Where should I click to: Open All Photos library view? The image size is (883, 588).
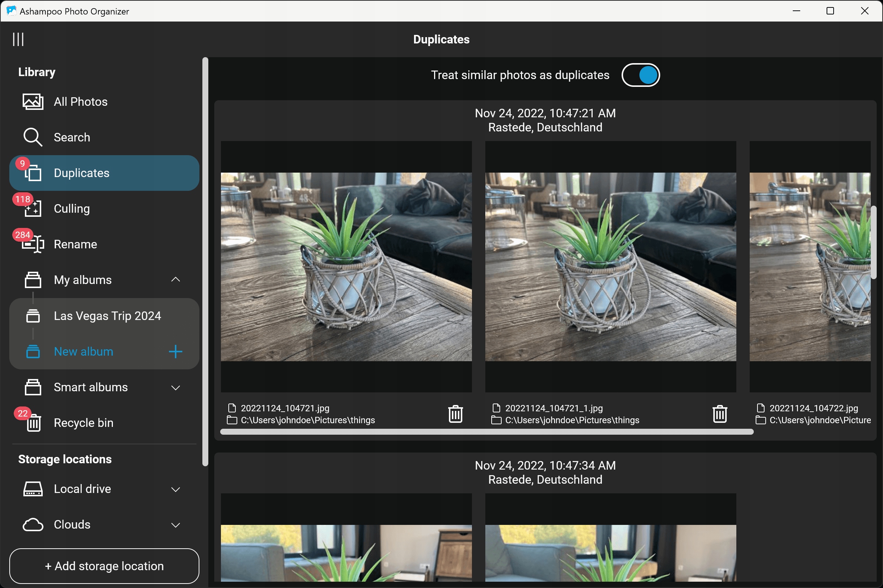click(80, 102)
